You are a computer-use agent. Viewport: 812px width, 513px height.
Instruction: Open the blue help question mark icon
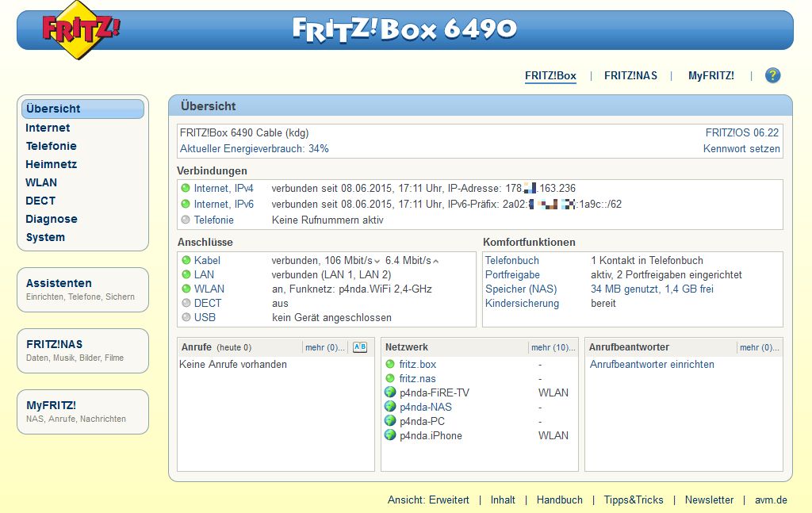coord(772,75)
